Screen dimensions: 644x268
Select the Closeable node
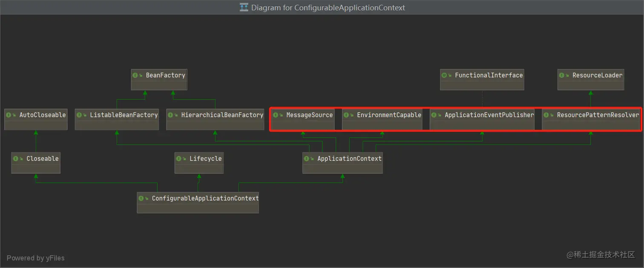click(36, 163)
